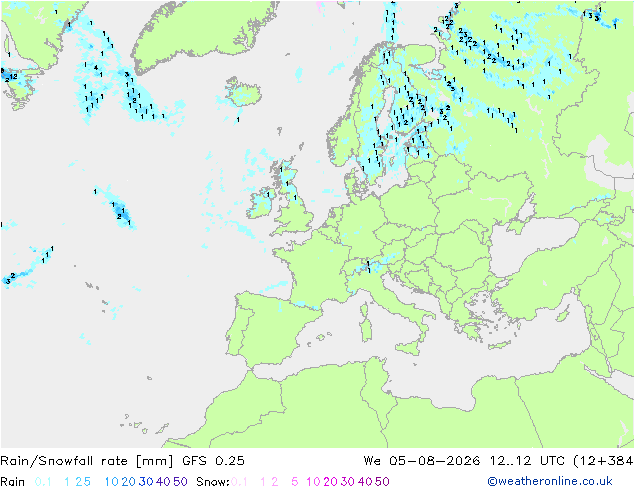The image size is (634, 490).
Task: Select the Rain legend value 30
Action: 146,482
